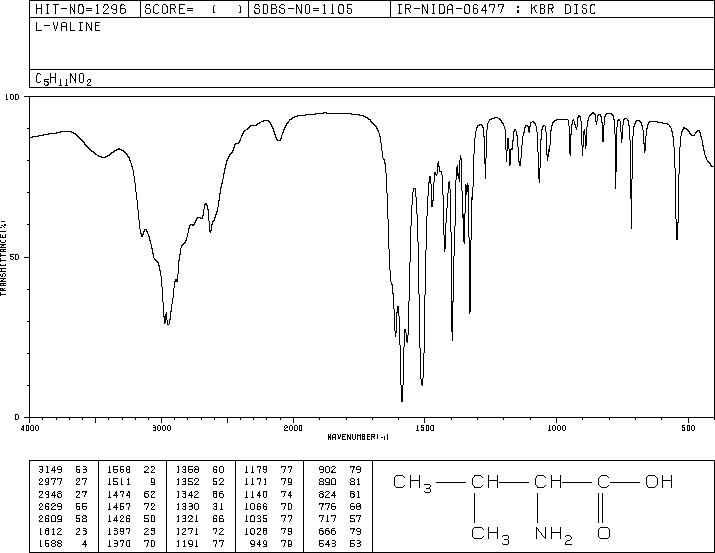Click the IR-NIDA-06477 : KBR DISC label
Screen dimensions: 715x553
pos(496,9)
